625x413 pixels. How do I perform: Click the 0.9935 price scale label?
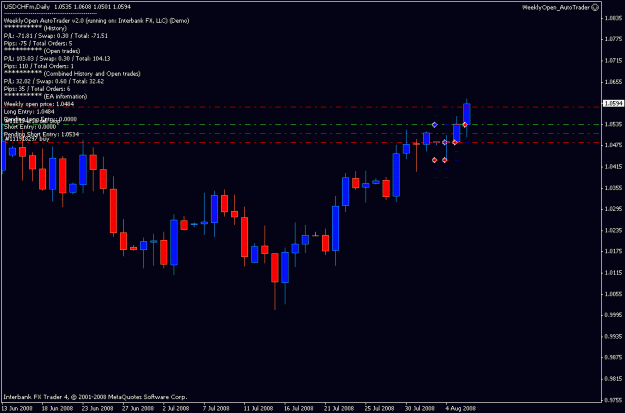[x=613, y=337]
